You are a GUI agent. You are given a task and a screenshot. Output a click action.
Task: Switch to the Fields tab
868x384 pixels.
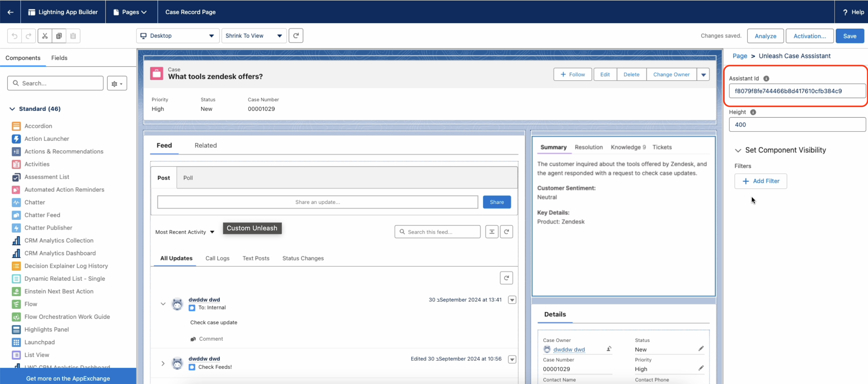coord(59,58)
